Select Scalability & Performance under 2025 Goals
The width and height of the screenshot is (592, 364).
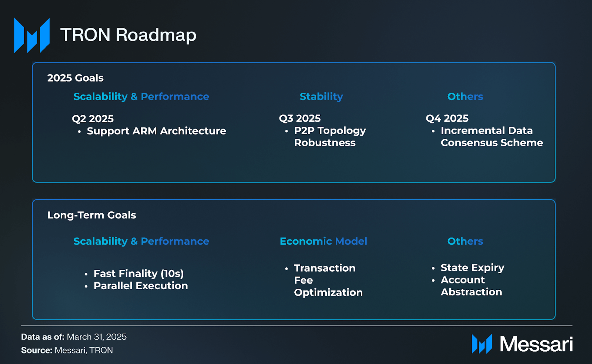[141, 96]
